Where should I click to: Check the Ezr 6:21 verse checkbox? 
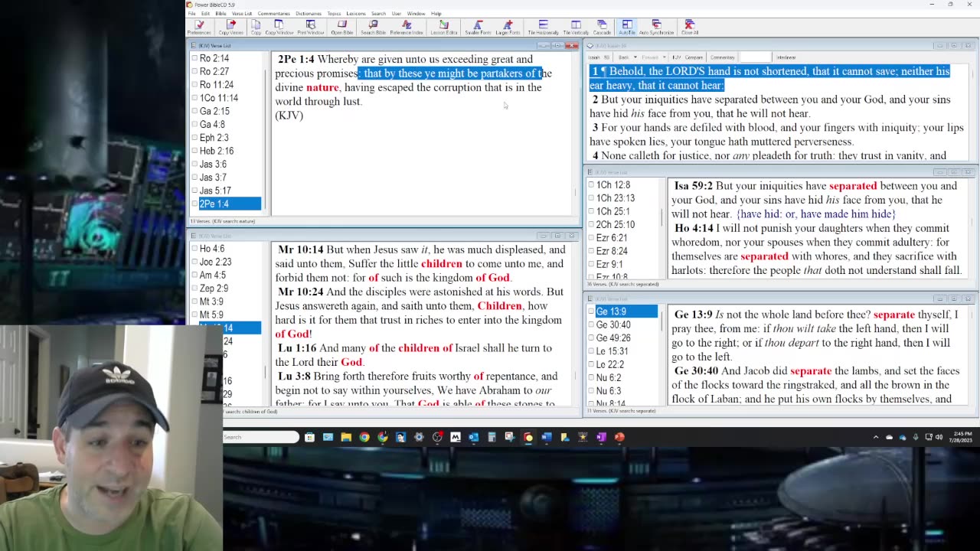590,237
